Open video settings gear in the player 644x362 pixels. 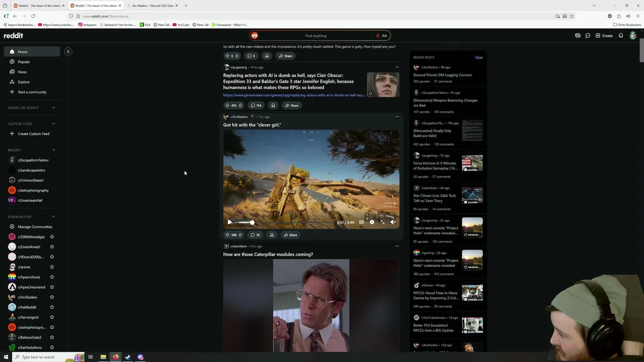(x=372, y=222)
